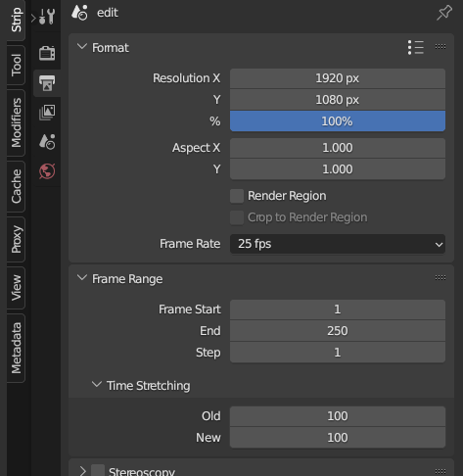This screenshot has width=463, height=476.
Task: Click the Stereoscopy panel drag handle
Action: tap(440, 471)
